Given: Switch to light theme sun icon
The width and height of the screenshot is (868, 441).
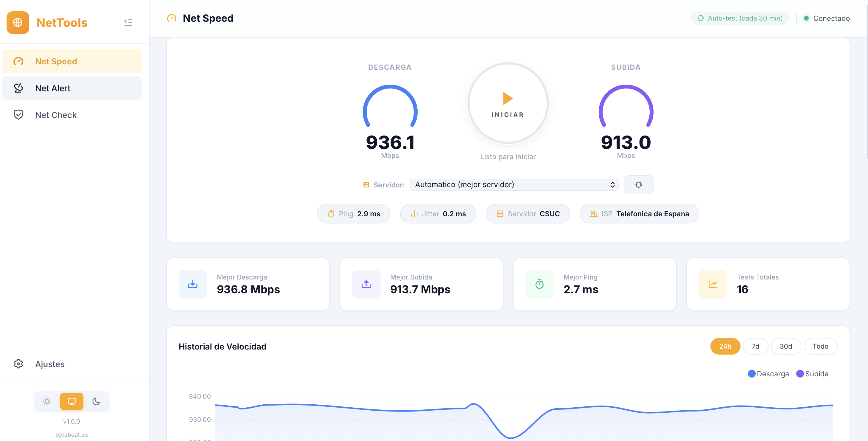Looking at the screenshot, I should pyautogui.click(x=47, y=401).
